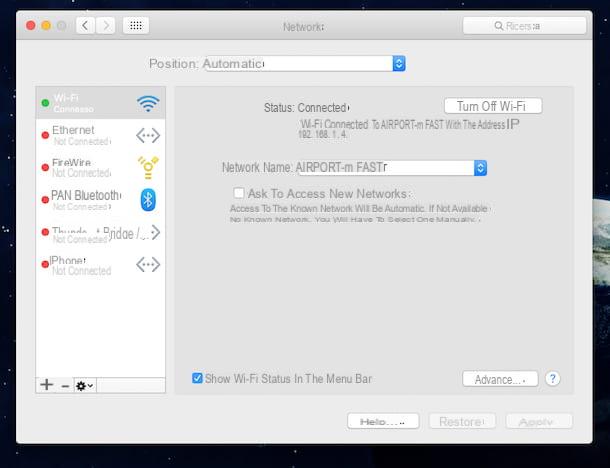Screen dimensions: 610x468
Task: Click the red FireWire status dot
Action: (45, 167)
